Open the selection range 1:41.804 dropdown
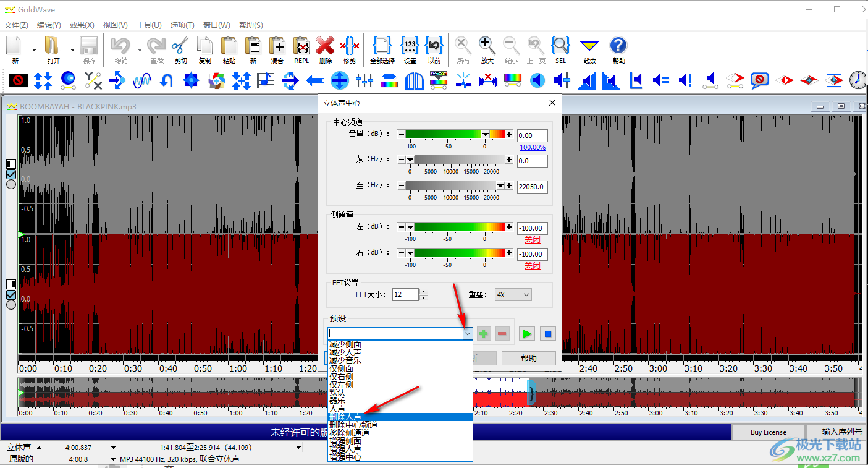This screenshot has height=468, width=868. [x=299, y=448]
